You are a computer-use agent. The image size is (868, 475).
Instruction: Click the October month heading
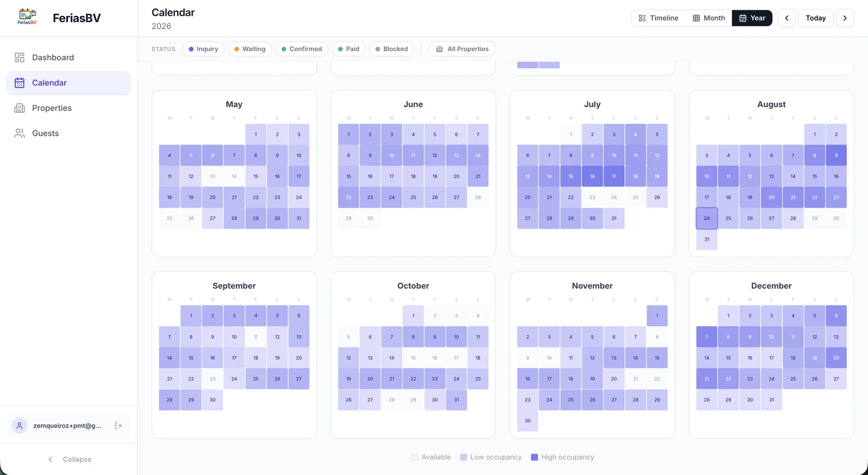[x=413, y=286]
